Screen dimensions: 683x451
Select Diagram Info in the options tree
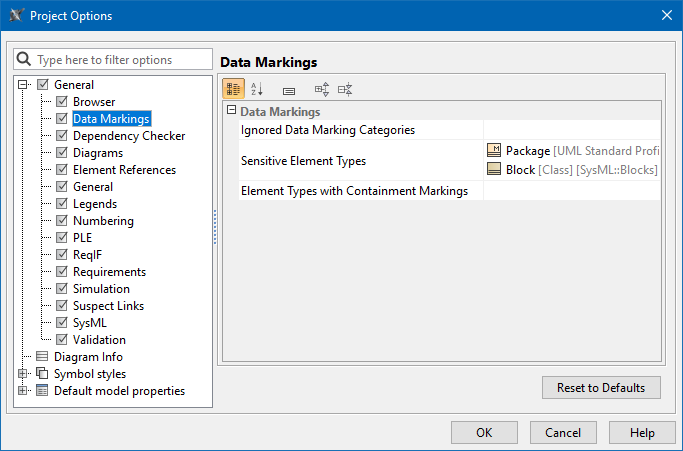(88, 357)
